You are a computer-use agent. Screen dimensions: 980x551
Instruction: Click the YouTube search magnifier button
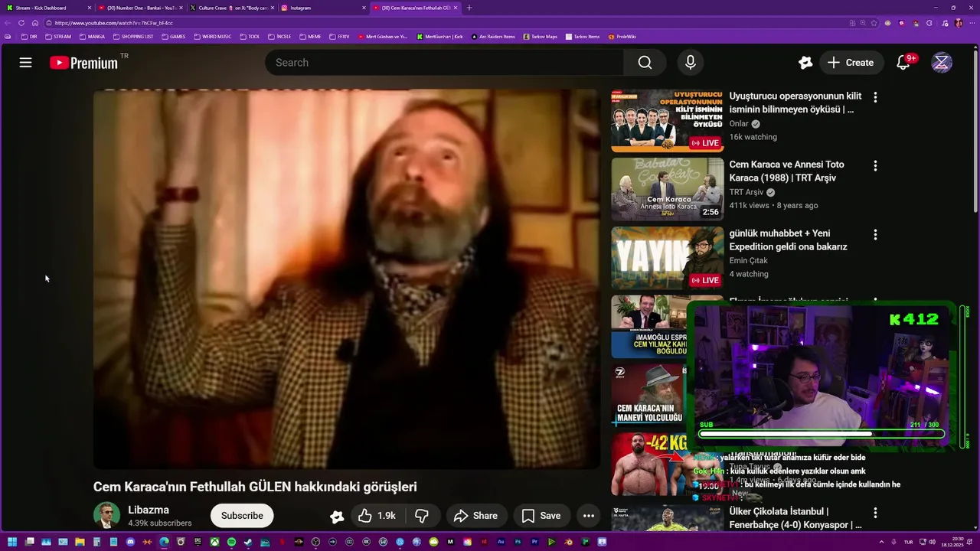click(645, 63)
